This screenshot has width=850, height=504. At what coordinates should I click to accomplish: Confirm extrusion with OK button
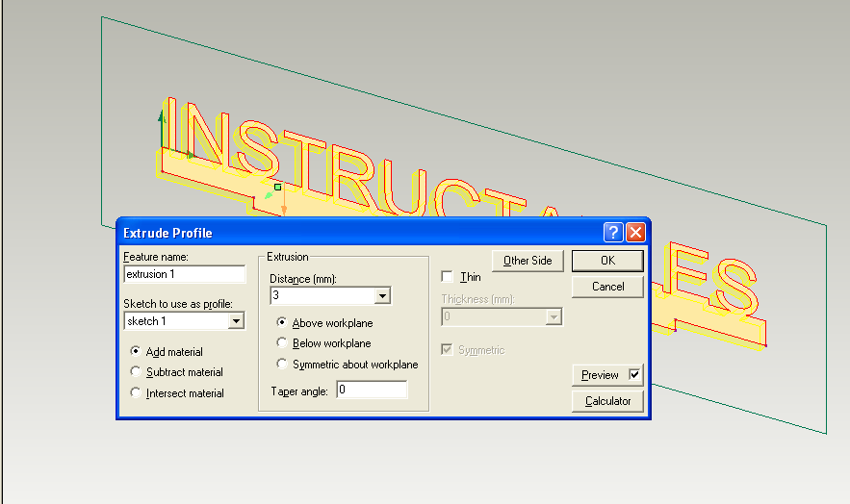click(x=607, y=261)
